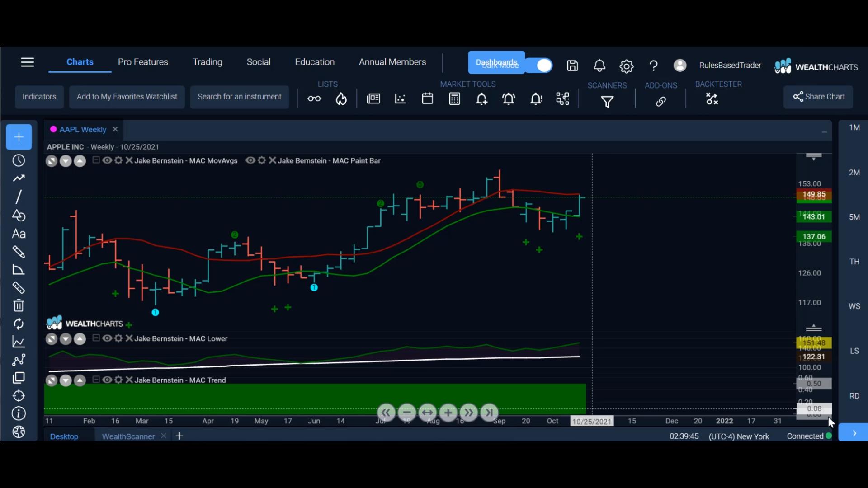Viewport: 868px width, 488px height.
Task: Click the refresh chart icon
Action: tap(19, 324)
